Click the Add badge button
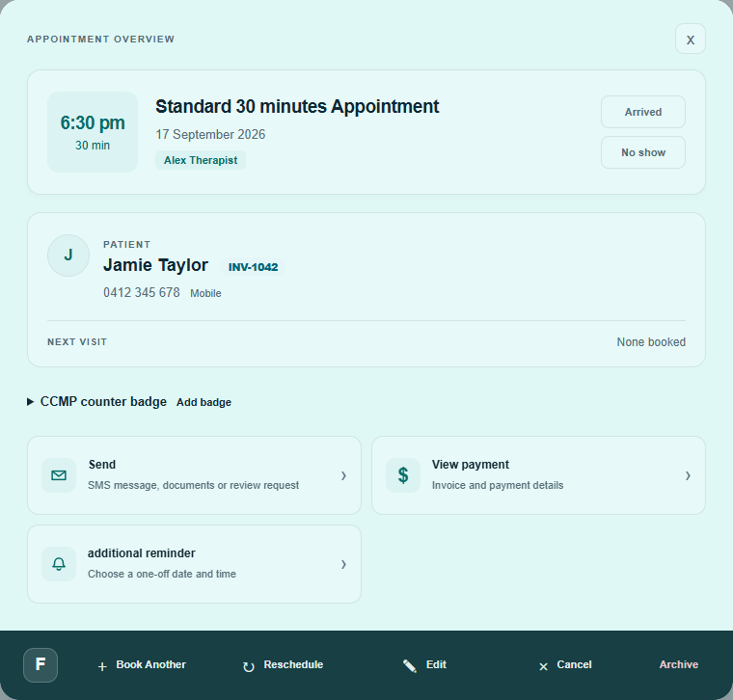733x700 pixels. 204,402
